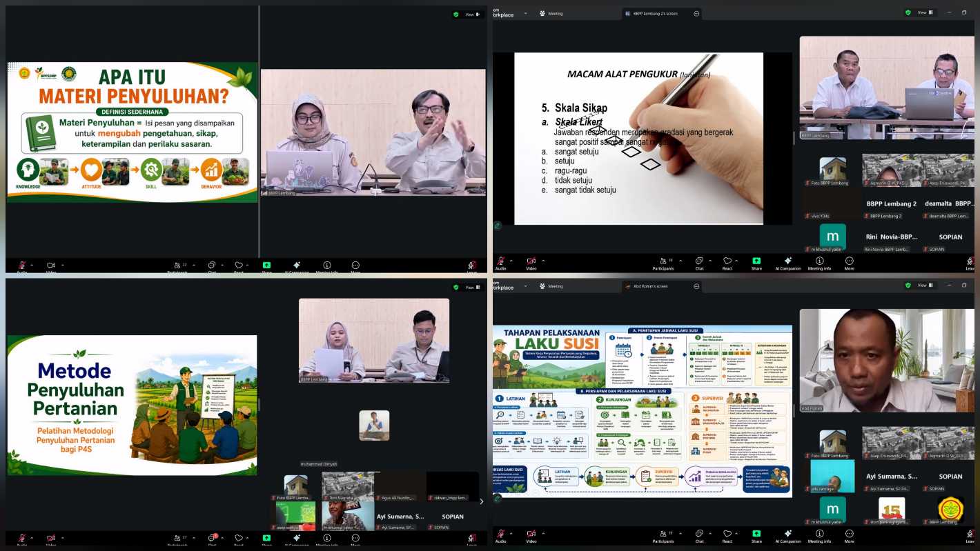This screenshot has height=551, width=980.
Task: Open Meeting info in the Skala Sikap window
Action: click(819, 262)
